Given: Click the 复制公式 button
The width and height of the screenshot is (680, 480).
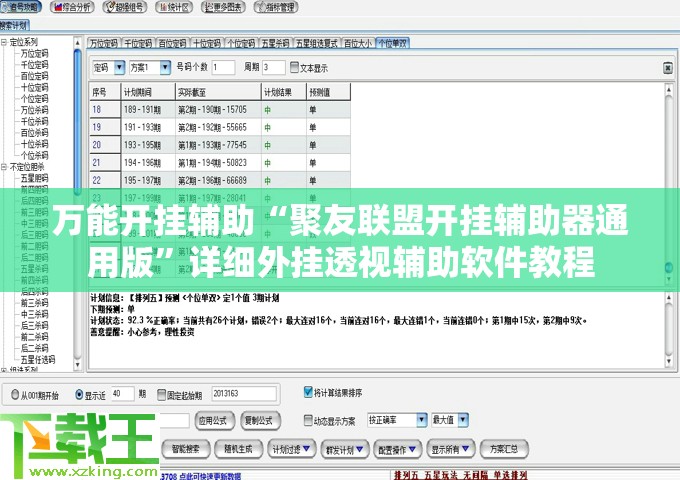Looking at the screenshot, I should [x=260, y=421].
